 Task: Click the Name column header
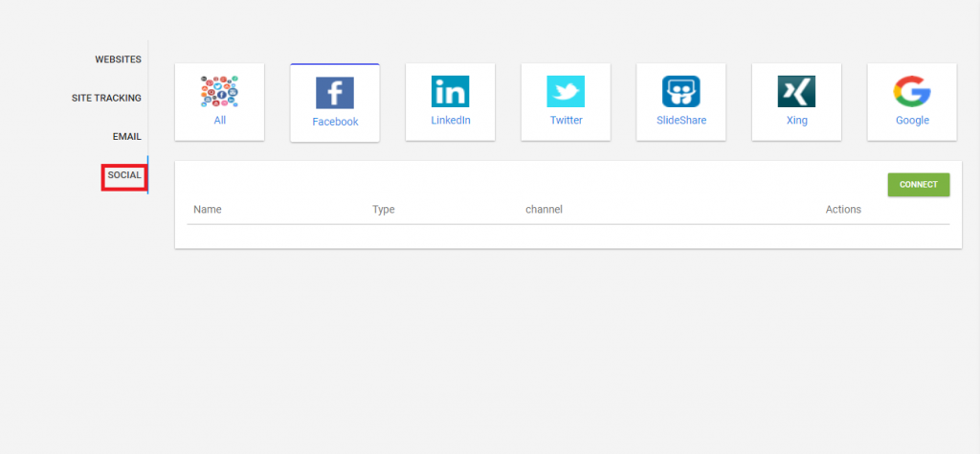pyautogui.click(x=208, y=210)
